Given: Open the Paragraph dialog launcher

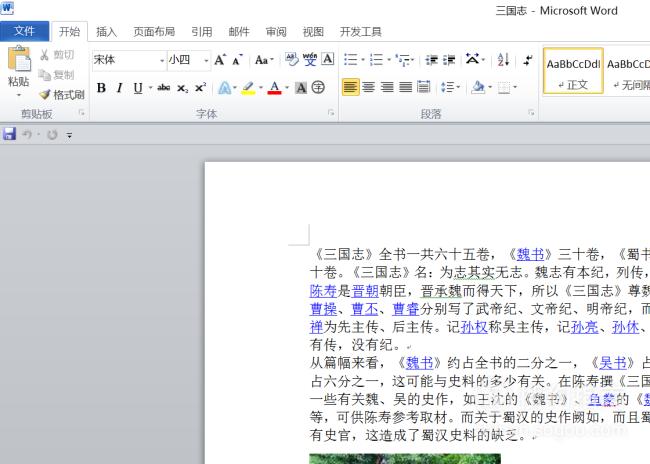Looking at the screenshot, I should [531, 113].
